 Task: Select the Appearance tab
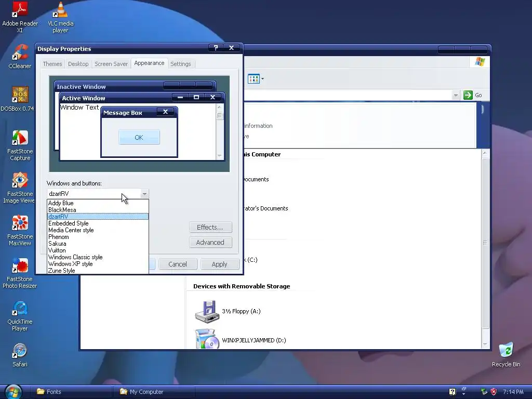click(x=149, y=63)
